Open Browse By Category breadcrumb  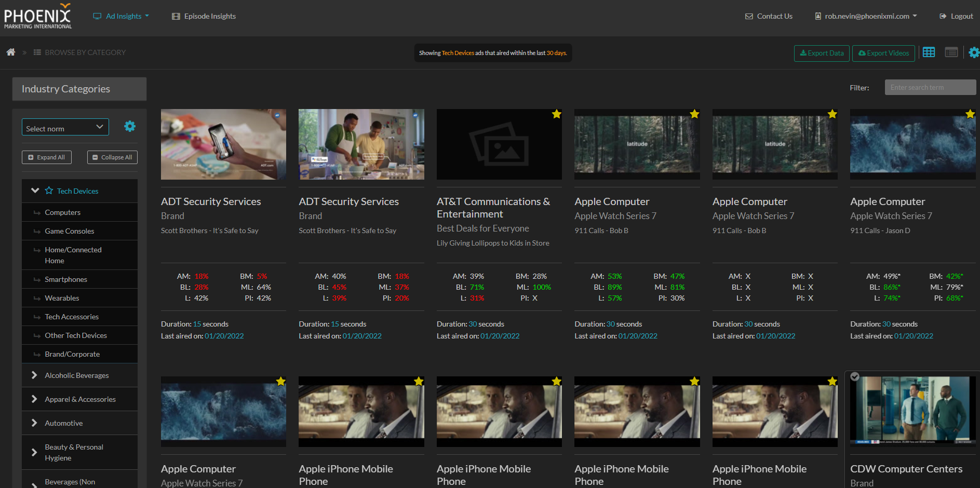click(x=79, y=52)
